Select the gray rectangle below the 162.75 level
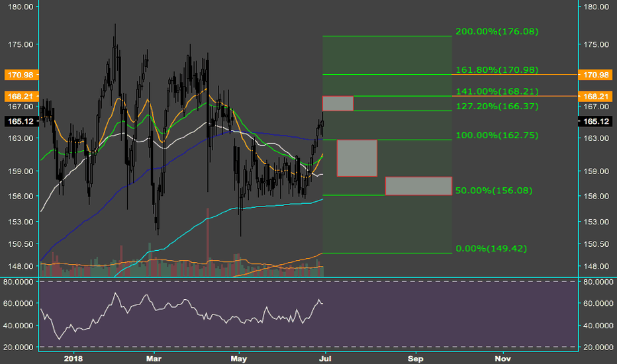 357,158
